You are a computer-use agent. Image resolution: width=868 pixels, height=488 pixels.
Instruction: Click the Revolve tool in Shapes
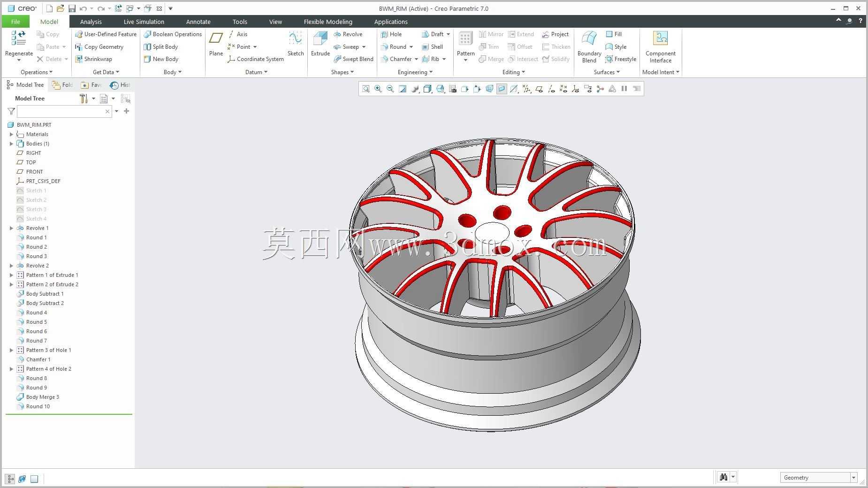coord(348,34)
